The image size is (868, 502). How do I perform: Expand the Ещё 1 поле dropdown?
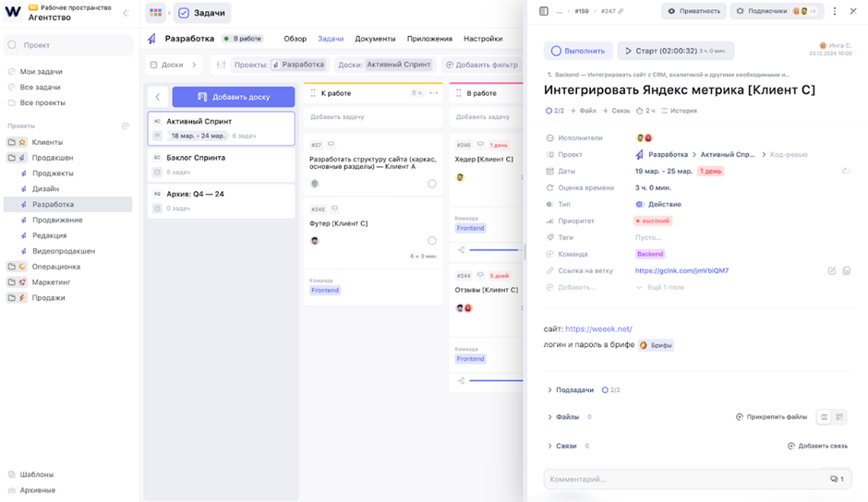[x=661, y=287]
